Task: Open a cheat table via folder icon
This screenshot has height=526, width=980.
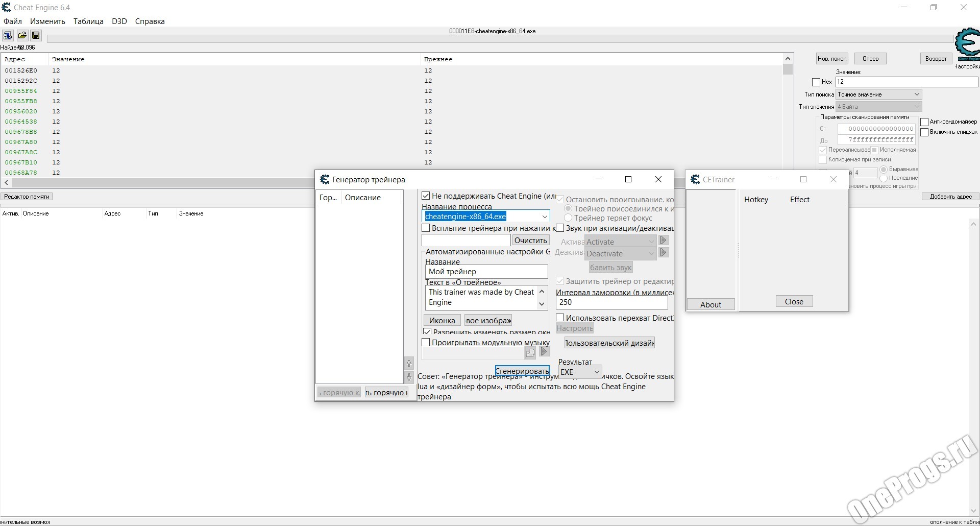Action: (x=22, y=35)
